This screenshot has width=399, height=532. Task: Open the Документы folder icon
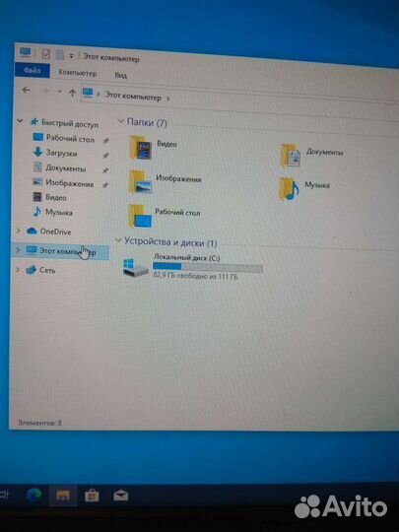point(291,155)
